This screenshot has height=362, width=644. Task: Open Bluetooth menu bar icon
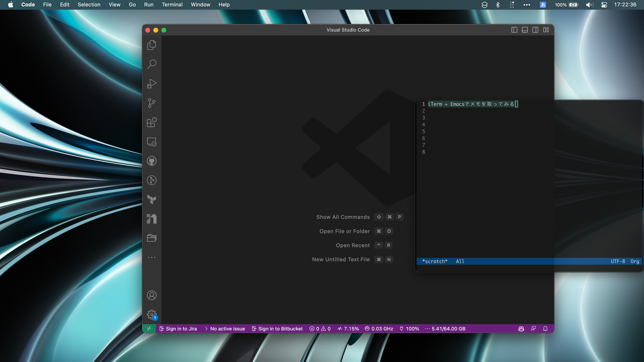click(498, 5)
